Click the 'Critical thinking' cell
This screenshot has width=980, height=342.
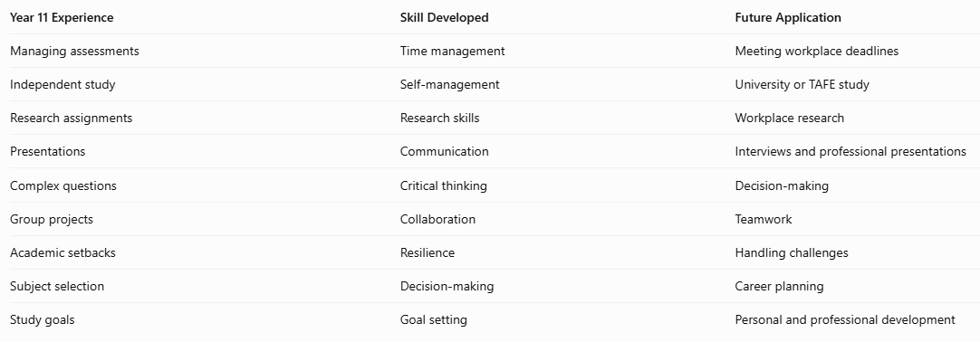444,186
